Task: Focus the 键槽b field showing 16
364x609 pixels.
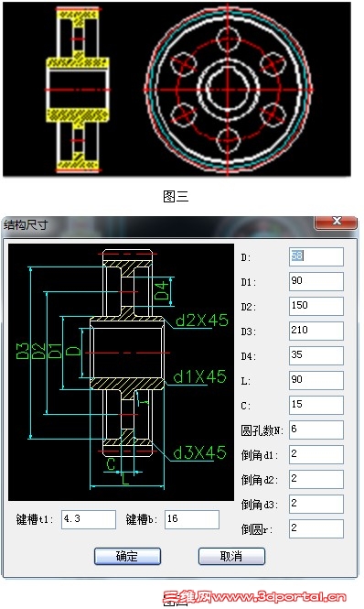Action: [192, 519]
